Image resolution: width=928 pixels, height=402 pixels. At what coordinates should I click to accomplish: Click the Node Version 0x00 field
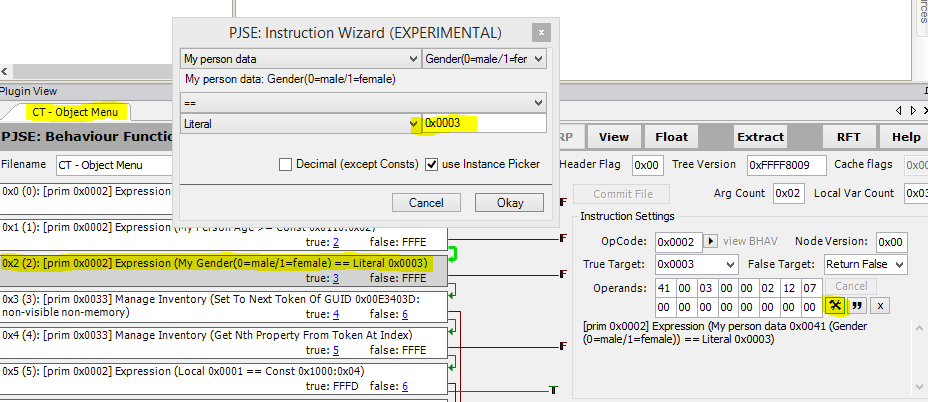tap(891, 242)
